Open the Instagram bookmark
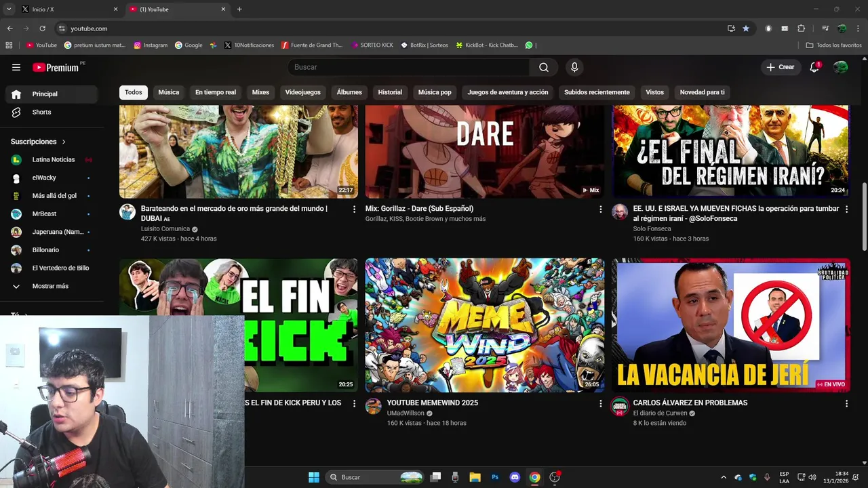The image size is (868, 488). tap(151, 45)
